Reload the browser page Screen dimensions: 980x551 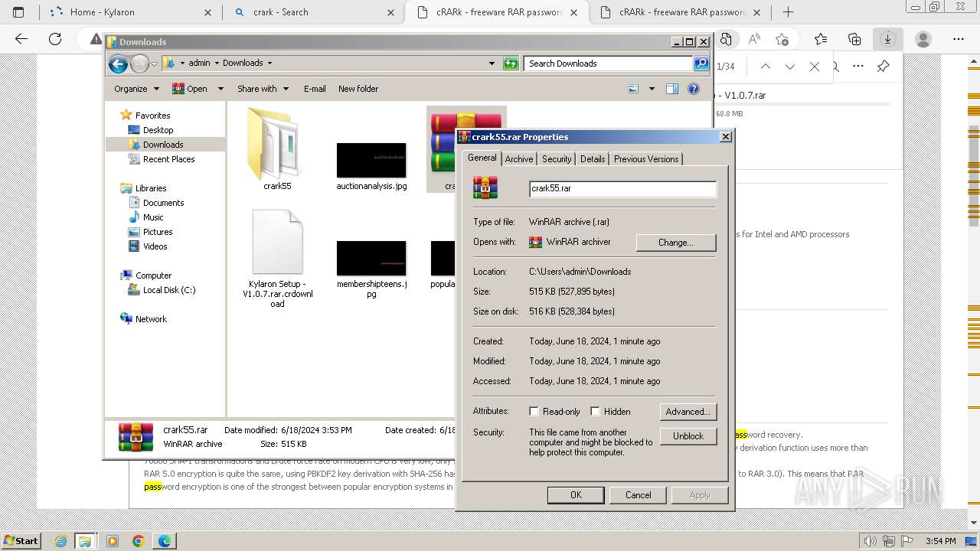point(55,39)
